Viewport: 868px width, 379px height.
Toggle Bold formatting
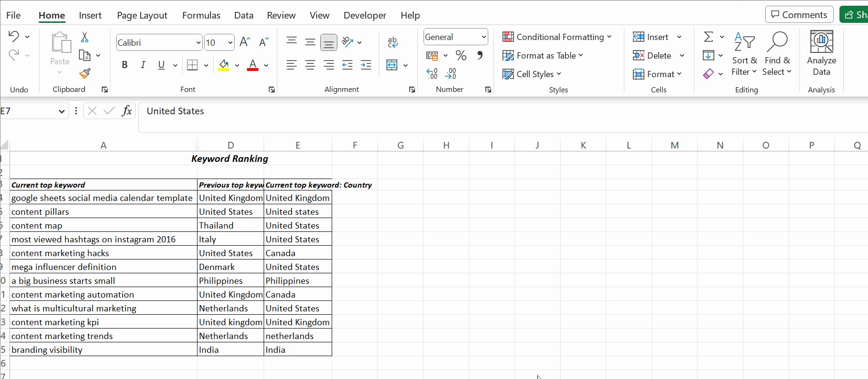pos(125,65)
